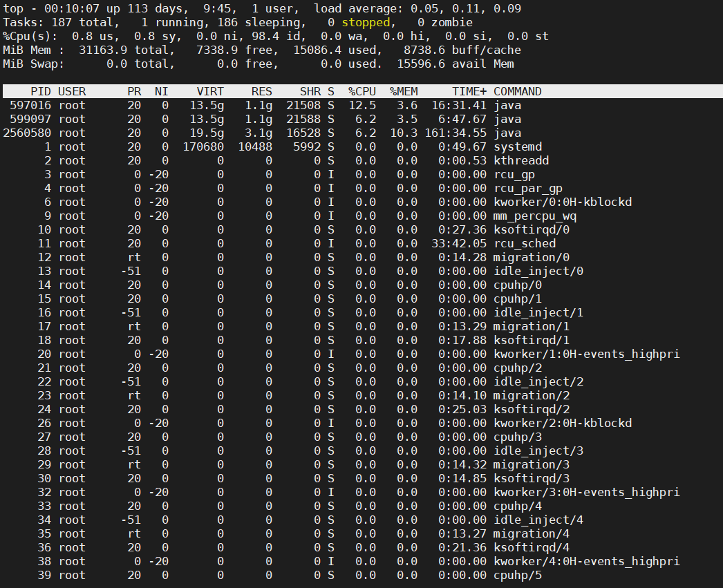Click the ksoftirqd/3 command
This screenshot has width=723, height=588.
[x=532, y=479]
